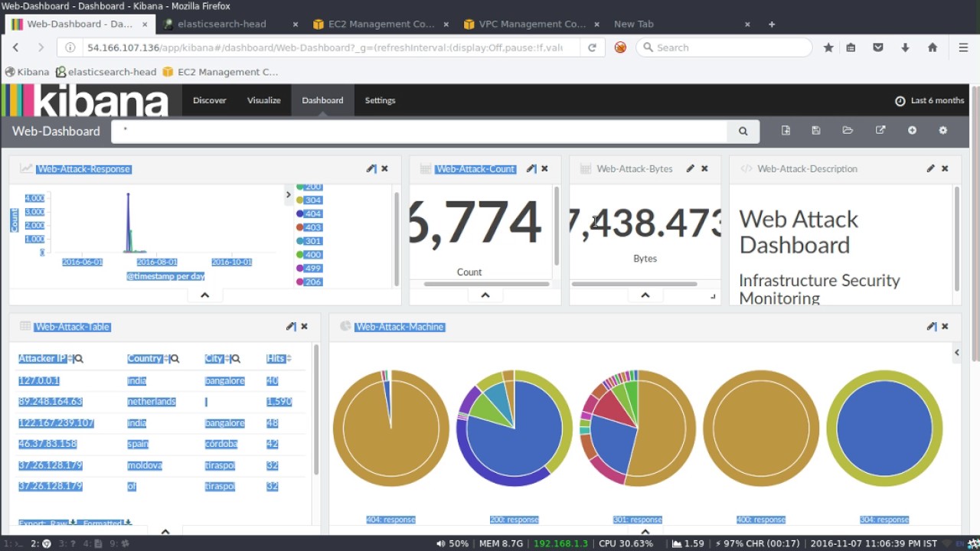The image size is (980, 551).
Task: Remove the Web-Attack-Count panel
Action: (x=544, y=168)
